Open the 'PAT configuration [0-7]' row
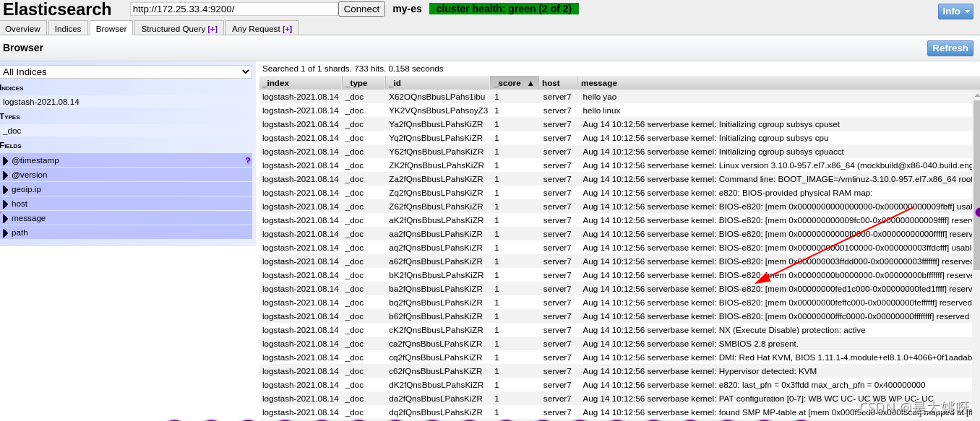Image resolution: width=980 pixels, height=421 pixels. [x=616, y=399]
